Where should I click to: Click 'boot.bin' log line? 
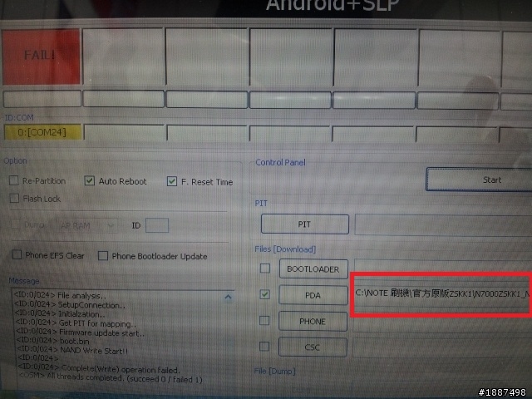click(x=52, y=342)
